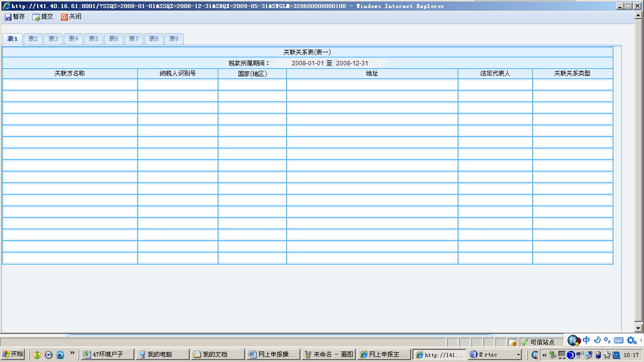This screenshot has height=362, width=644.
Task: Click first-row input under 关联关系类型
Action: 573,84
